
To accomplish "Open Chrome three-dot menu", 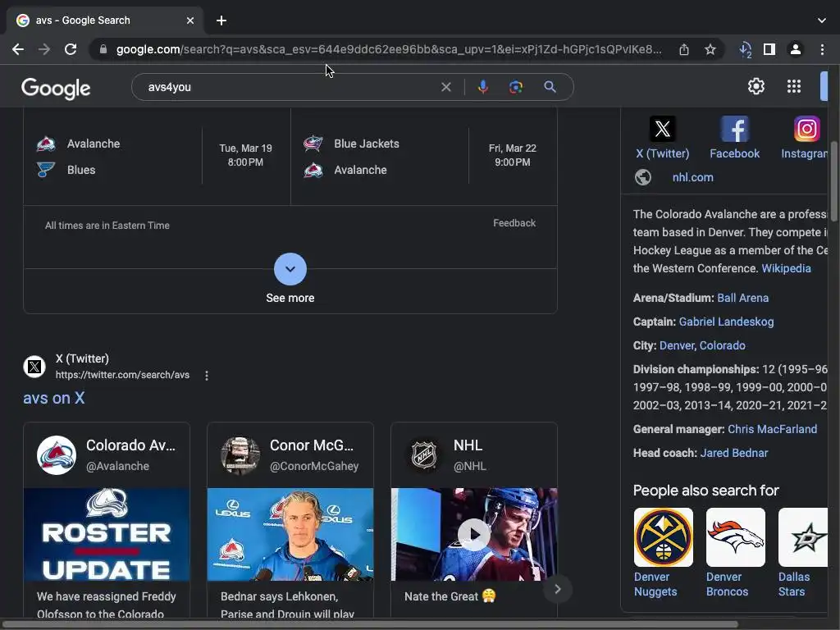I will tap(822, 49).
